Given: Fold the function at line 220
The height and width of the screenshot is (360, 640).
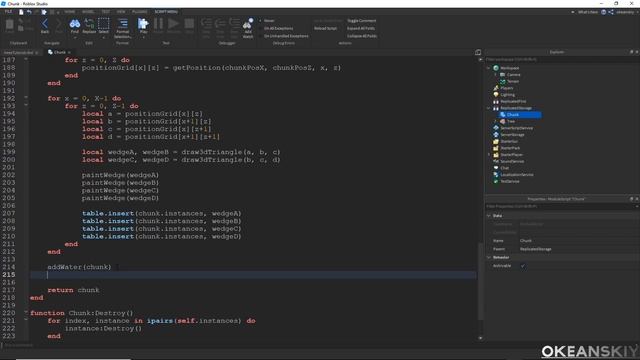Looking at the screenshot, I should click(26, 313).
